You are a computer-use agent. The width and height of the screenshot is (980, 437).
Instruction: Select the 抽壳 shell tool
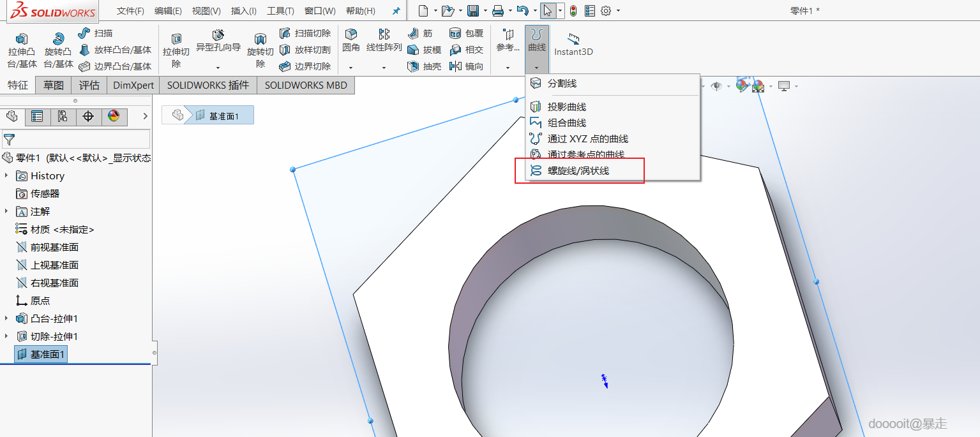tap(425, 66)
